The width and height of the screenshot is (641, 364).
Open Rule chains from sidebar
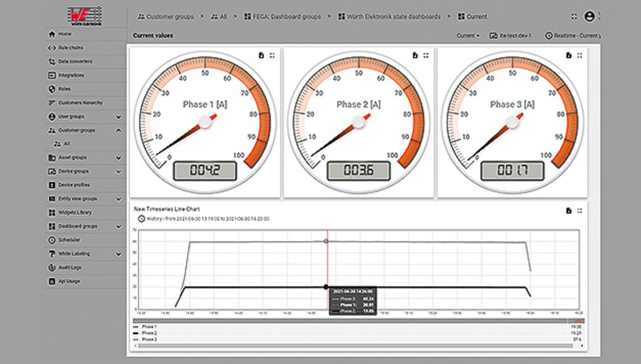tap(71, 48)
